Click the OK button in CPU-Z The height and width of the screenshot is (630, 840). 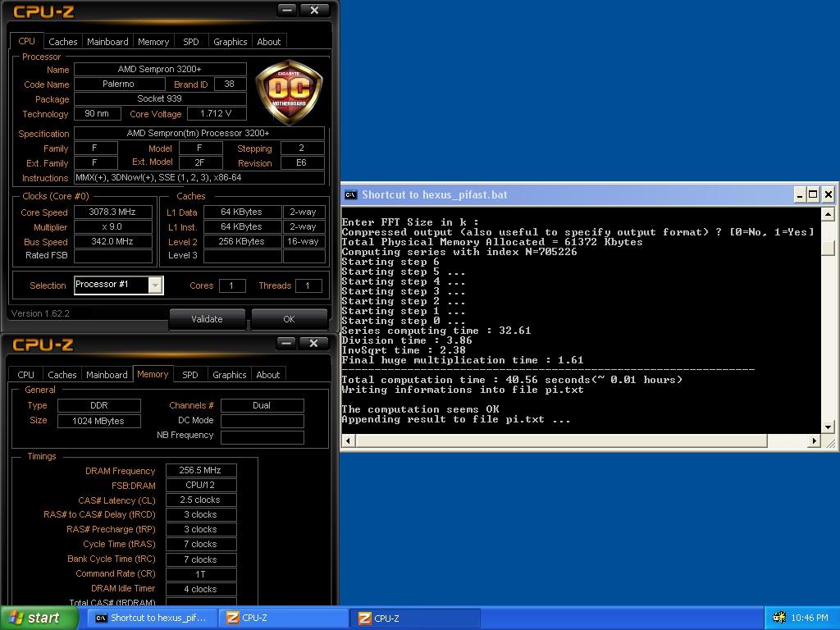(289, 319)
